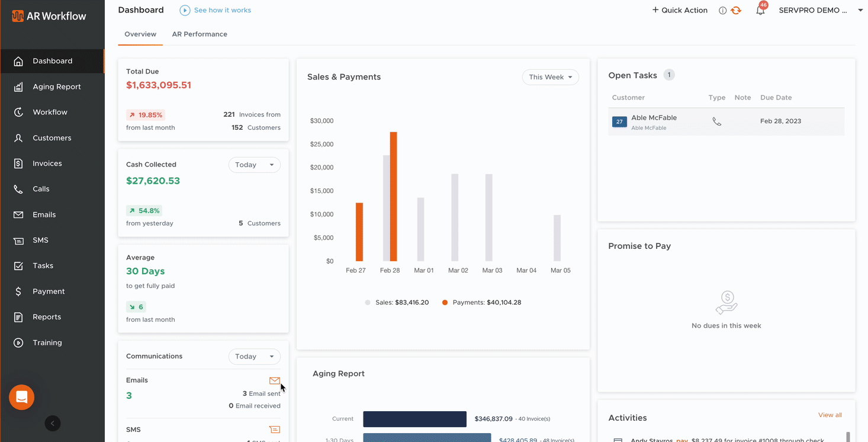Click the play icon beside See how it works
868x442 pixels.
coord(185,10)
